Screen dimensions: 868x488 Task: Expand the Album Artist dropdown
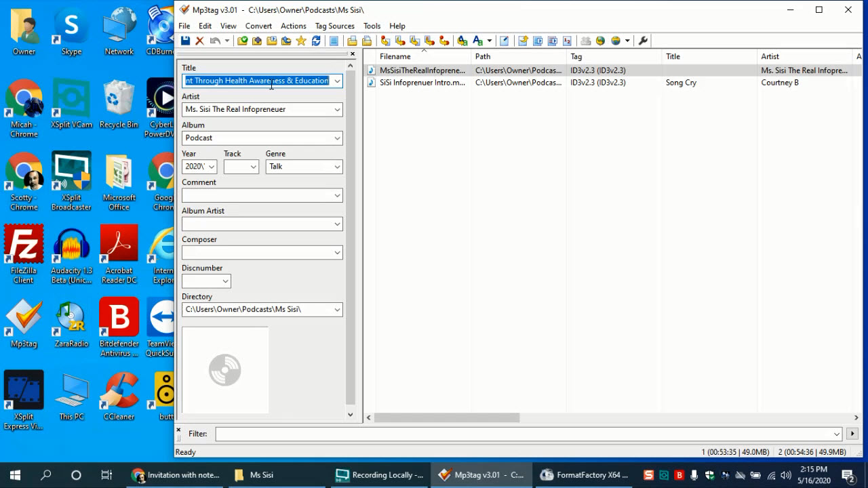(337, 224)
